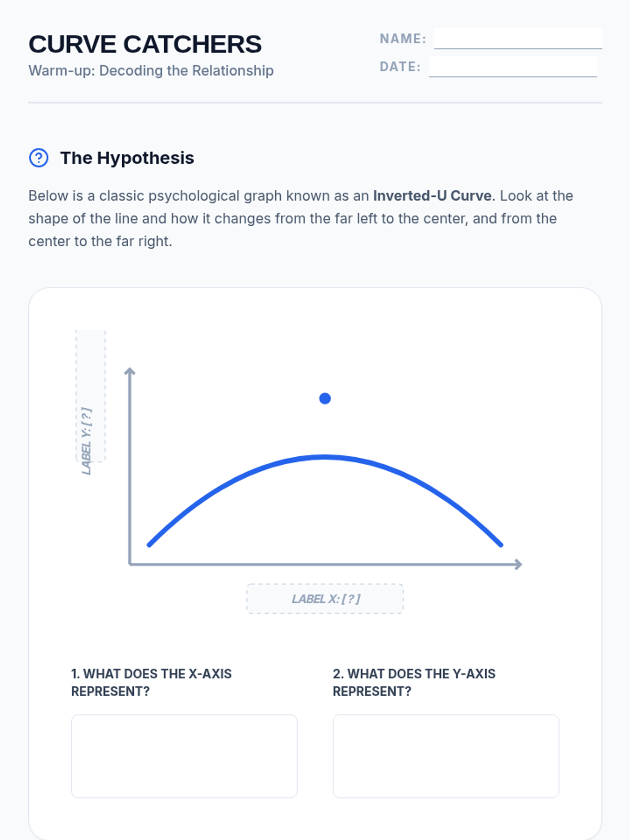Select the rotated LABEL Y placeholder box

(x=90, y=396)
